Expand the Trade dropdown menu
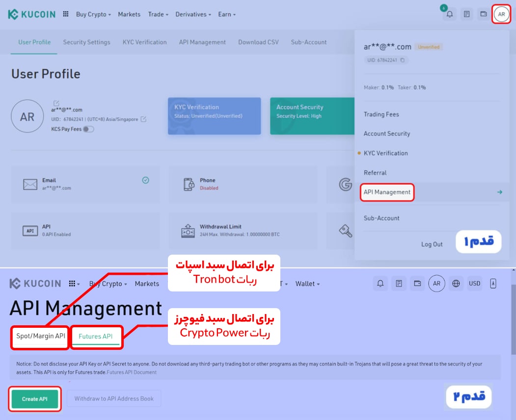The height and width of the screenshot is (420, 516). click(158, 14)
